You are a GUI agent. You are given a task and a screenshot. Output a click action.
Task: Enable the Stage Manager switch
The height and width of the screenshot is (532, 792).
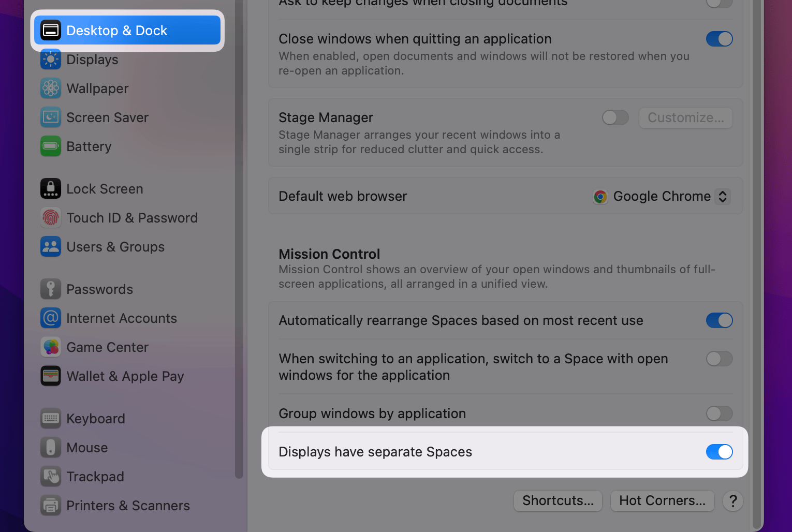[x=615, y=117]
